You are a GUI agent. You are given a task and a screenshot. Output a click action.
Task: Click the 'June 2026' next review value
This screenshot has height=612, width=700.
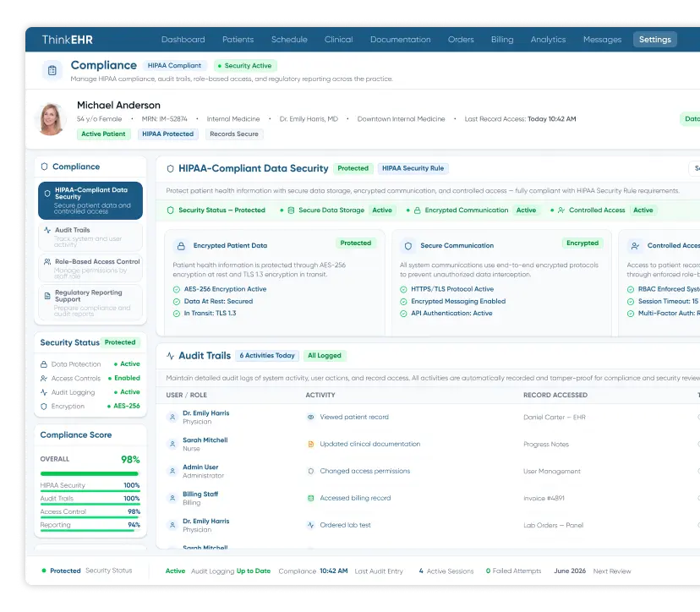click(570, 571)
